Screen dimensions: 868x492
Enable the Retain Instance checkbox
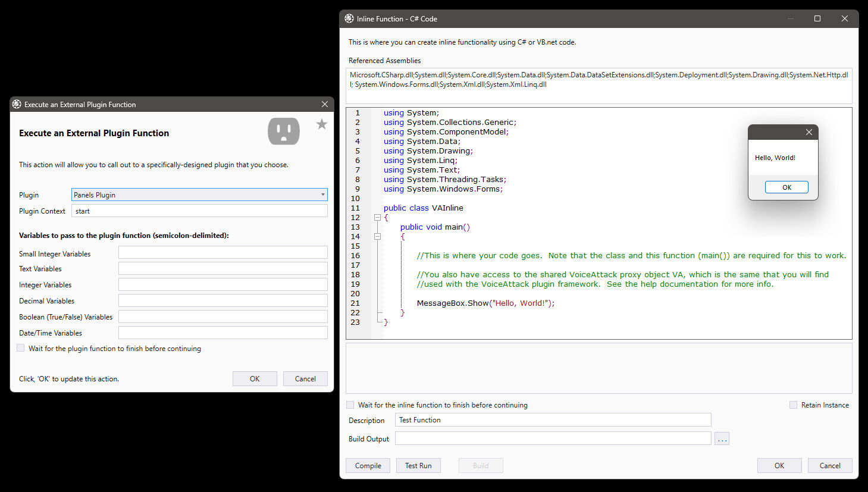(793, 405)
